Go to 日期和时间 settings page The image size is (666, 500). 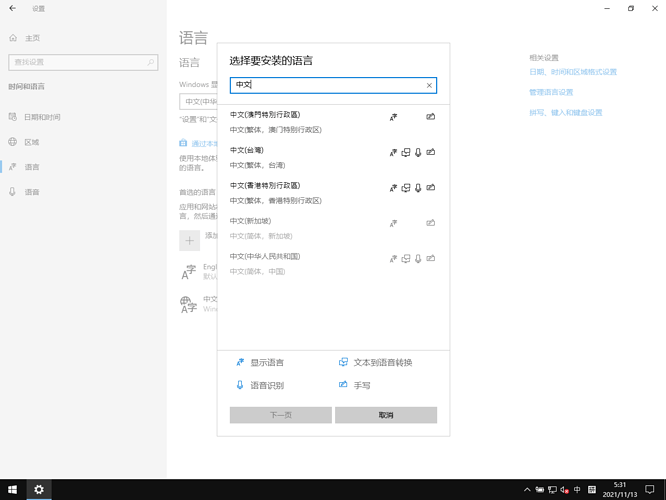(42, 117)
